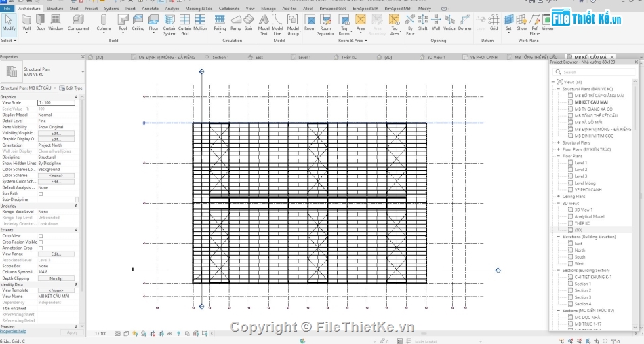The image size is (644, 344).
Task: Activate the Grid datum tool
Action: 494,22
